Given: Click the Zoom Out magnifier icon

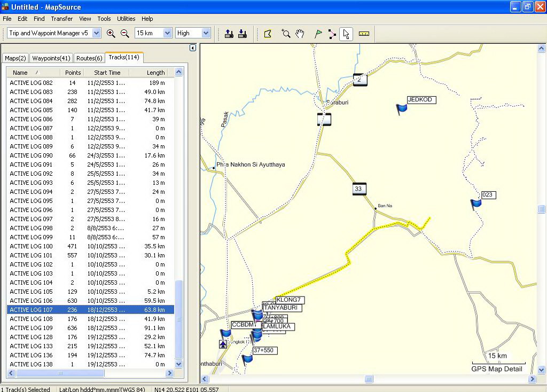Looking at the screenshot, I should (x=125, y=34).
